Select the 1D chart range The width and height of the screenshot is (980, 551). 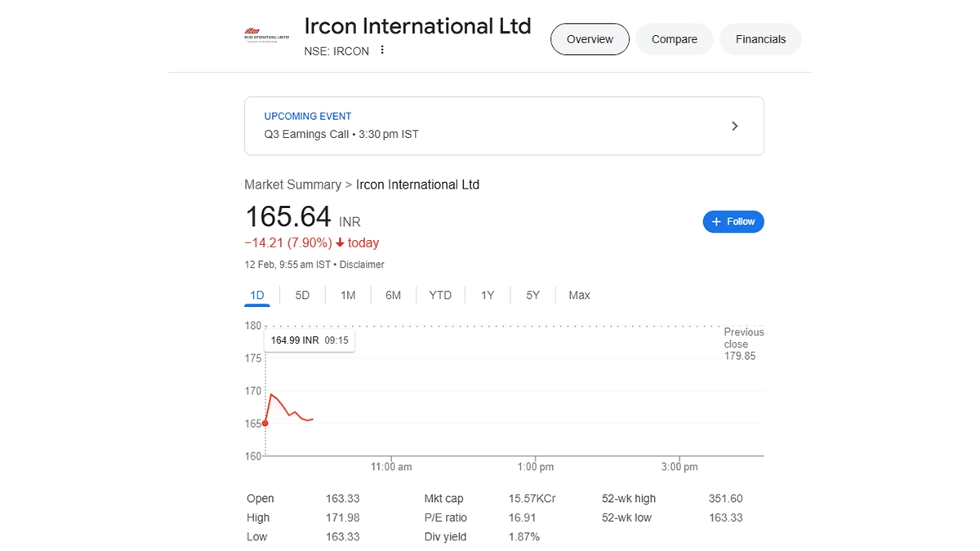(257, 295)
